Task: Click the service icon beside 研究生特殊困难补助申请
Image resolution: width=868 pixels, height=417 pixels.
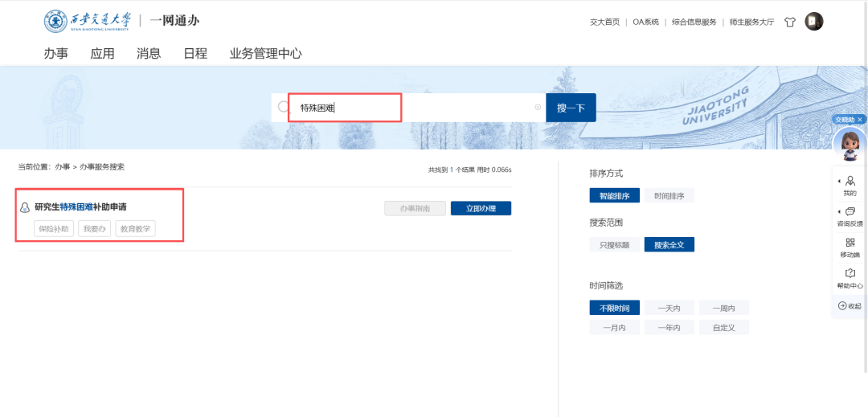Action: click(x=24, y=208)
